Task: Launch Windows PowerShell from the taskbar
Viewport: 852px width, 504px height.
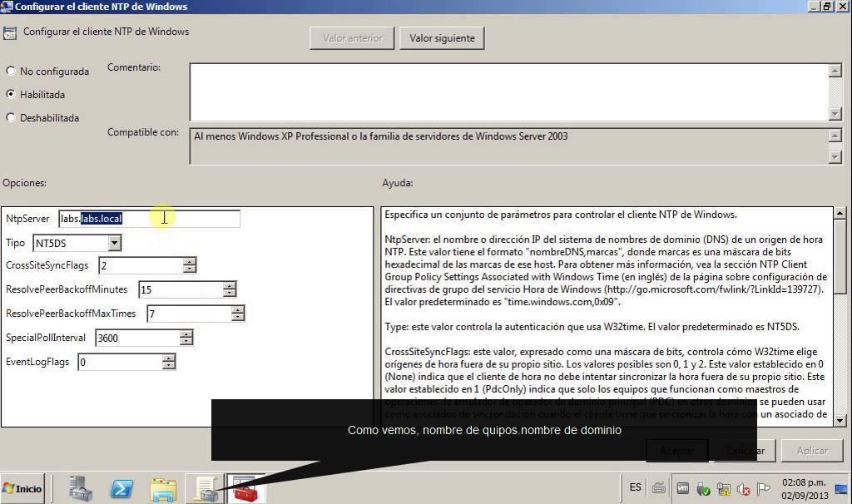Action: 121,488
